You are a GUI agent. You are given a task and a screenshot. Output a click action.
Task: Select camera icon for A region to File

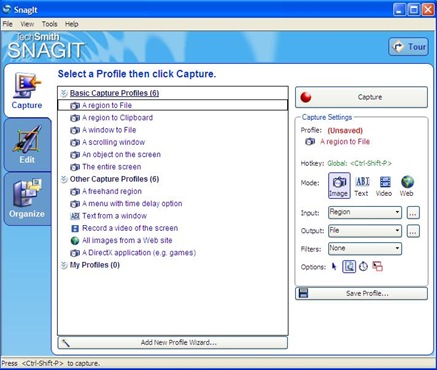[x=75, y=106]
